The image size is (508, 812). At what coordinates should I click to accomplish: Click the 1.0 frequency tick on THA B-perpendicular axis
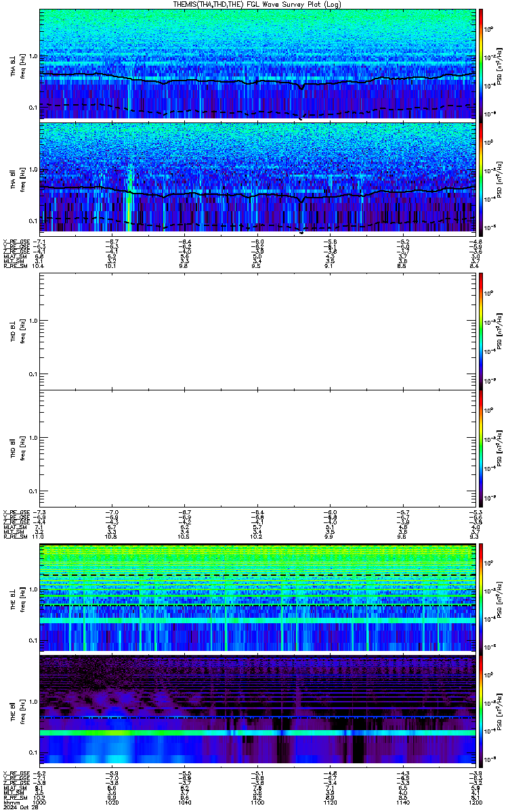click(x=33, y=57)
